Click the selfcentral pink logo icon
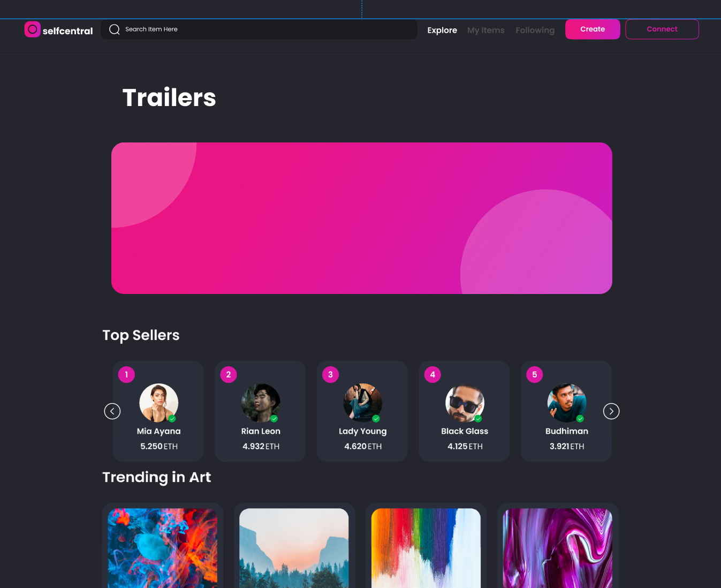The height and width of the screenshot is (588, 721). (x=33, y=29)
